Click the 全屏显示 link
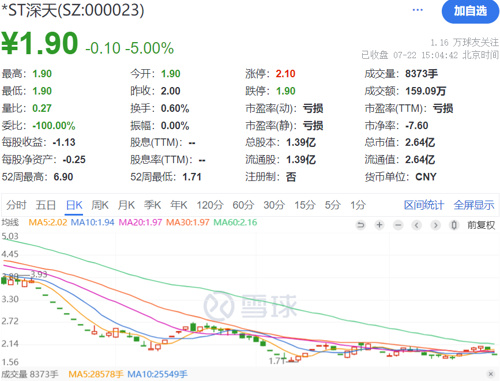 (474, 205)
